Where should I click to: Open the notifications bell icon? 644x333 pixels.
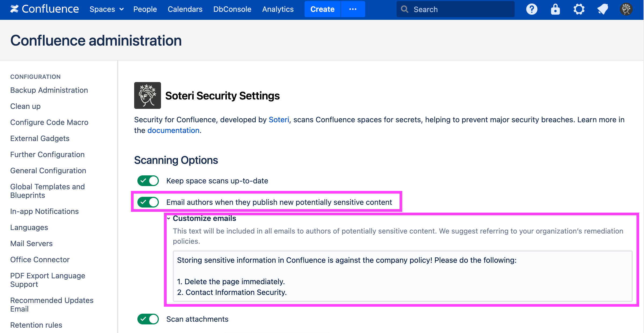click(x=602, y=9)
